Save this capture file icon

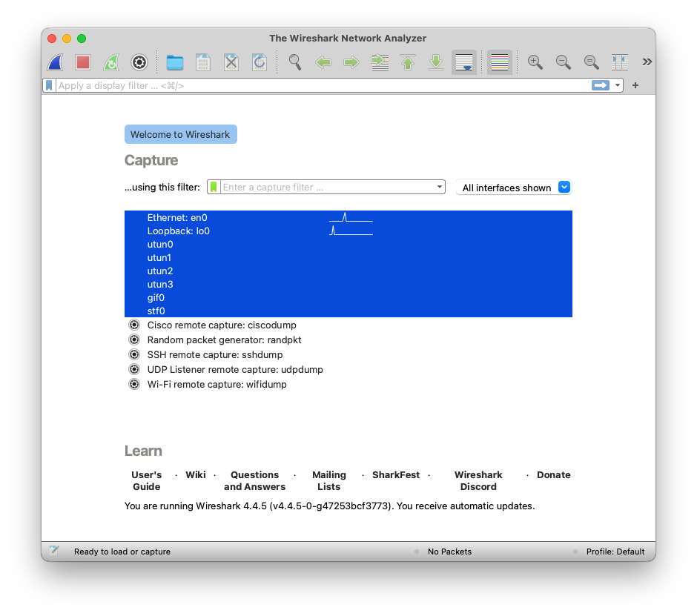[203, 62]
